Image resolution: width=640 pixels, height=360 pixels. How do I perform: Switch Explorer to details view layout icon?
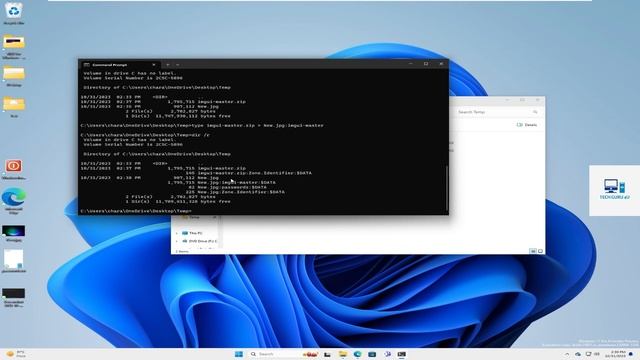point(533,251)
